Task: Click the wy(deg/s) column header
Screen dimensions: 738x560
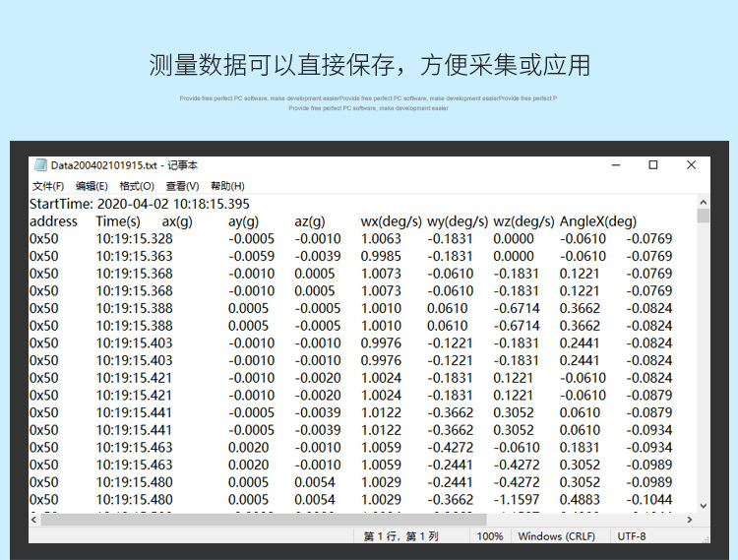Action: (458, 221)
